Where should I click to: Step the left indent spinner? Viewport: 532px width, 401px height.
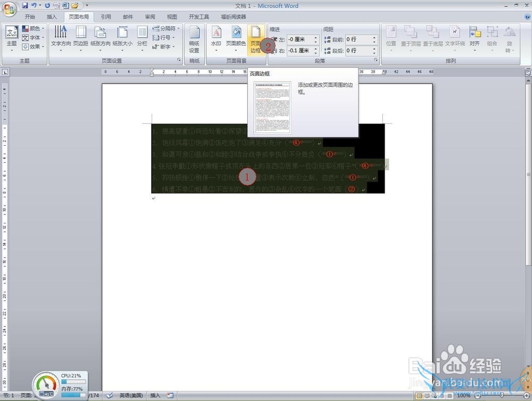click(x=316, y=39)
